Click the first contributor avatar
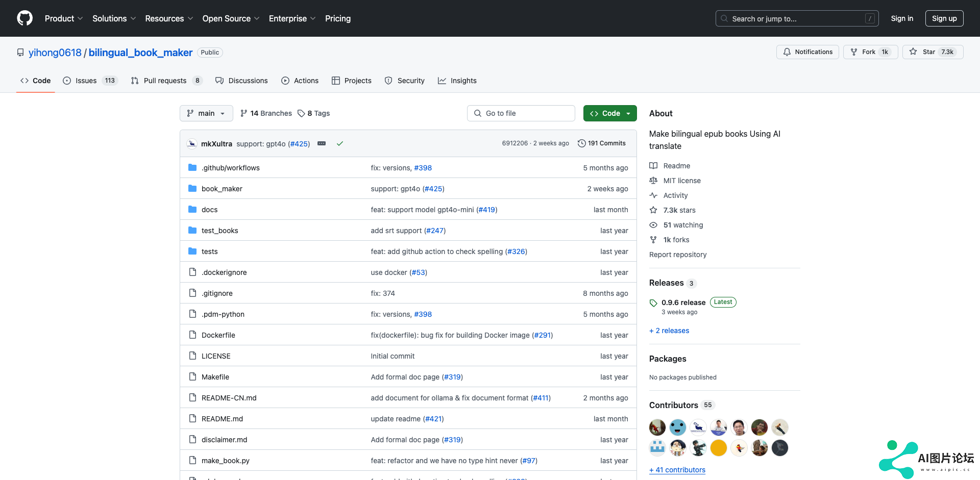The height and width of the screenshot is (480, 980). pos(657,427)
